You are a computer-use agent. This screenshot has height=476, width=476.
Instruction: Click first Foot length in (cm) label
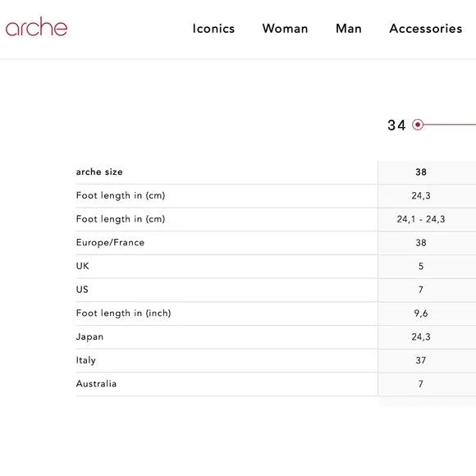pos(121,195)
